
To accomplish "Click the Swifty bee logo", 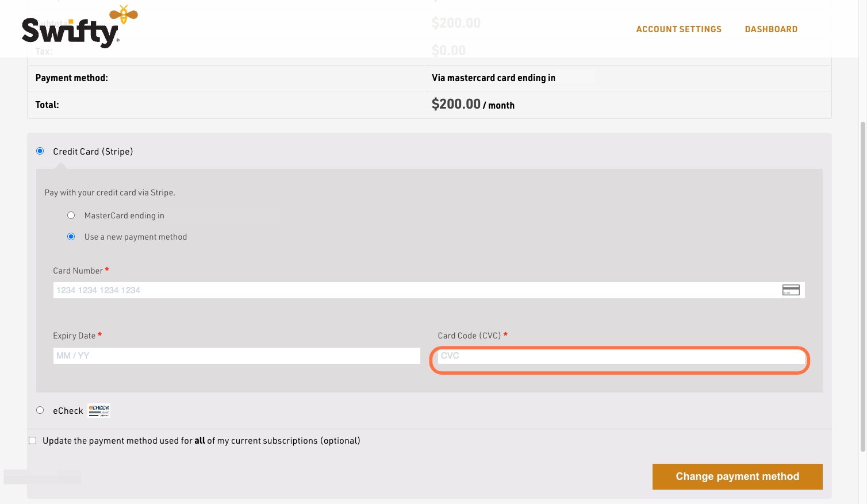I will tap(79, 27).
